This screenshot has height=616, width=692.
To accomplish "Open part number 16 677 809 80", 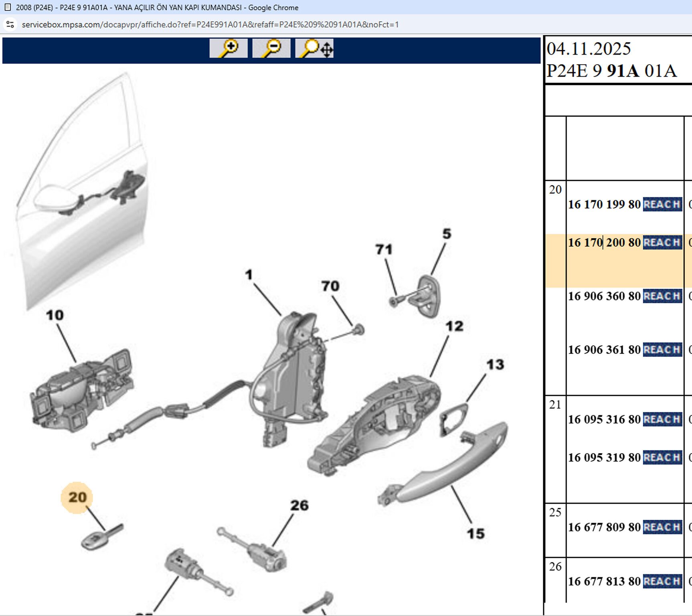I will coord(604,527).
